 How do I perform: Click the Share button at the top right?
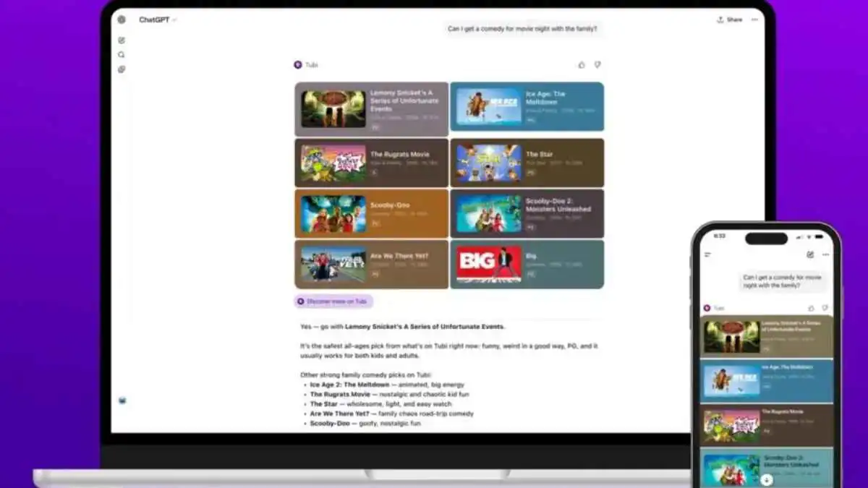[729, 20]
